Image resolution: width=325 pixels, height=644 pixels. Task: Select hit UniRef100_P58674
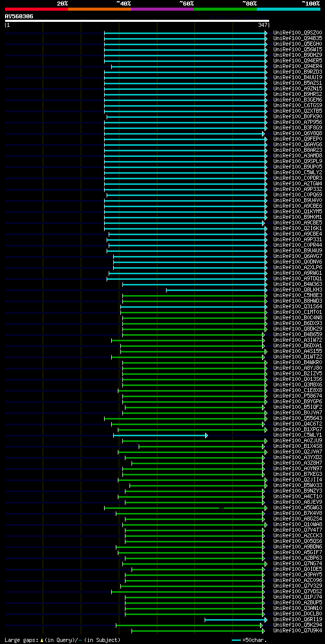click(298, 396)
